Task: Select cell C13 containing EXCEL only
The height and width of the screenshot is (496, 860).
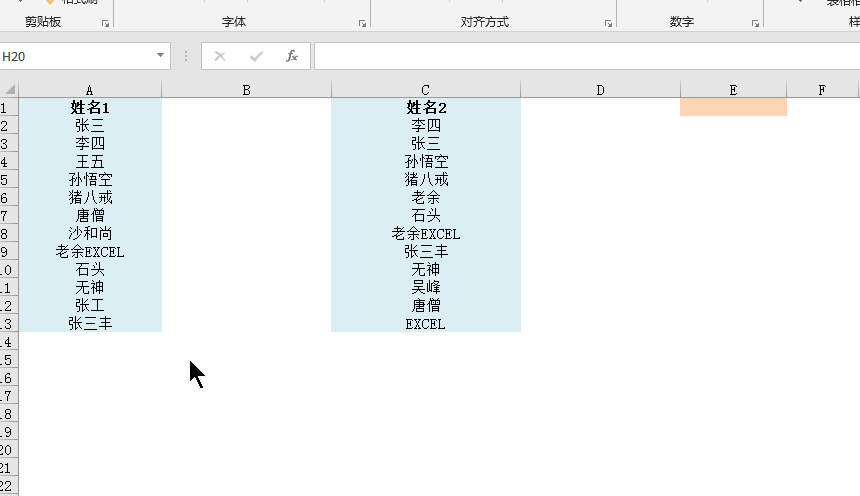Action: coord(426,324)
